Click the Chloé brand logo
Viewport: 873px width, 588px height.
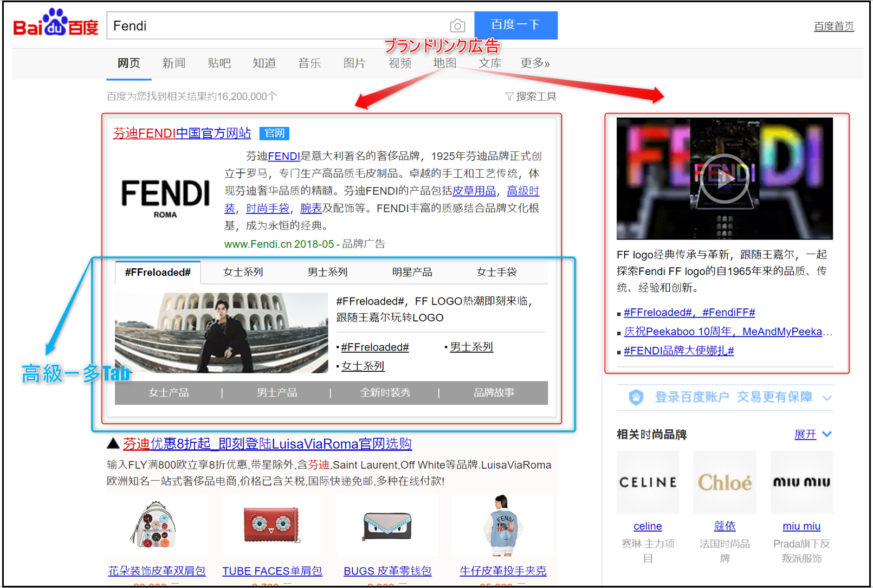click(x=725, y=482)
